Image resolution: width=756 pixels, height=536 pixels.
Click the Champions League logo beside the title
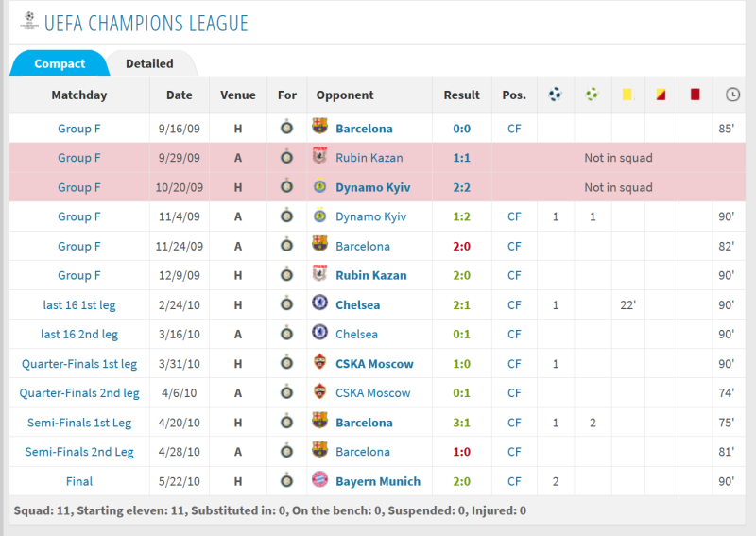[29, 21]
